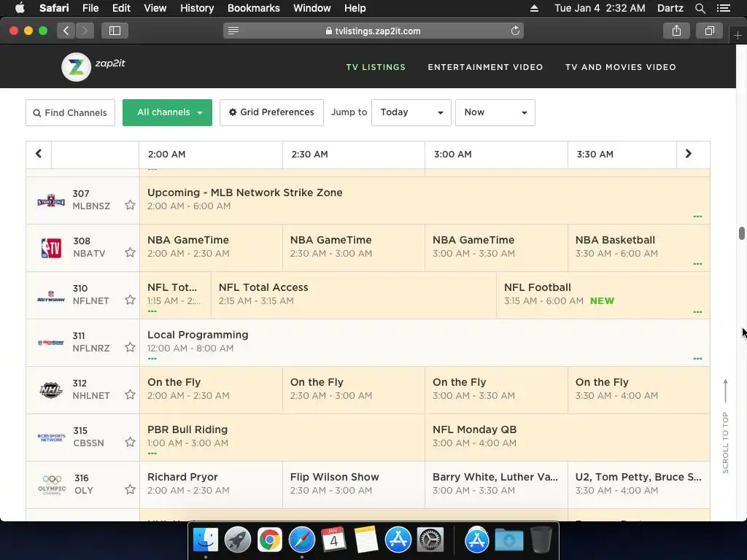Open Flip Wilson Show listing
The height and width of the screenshot is (560, 747).
click(x=354, y=484)
